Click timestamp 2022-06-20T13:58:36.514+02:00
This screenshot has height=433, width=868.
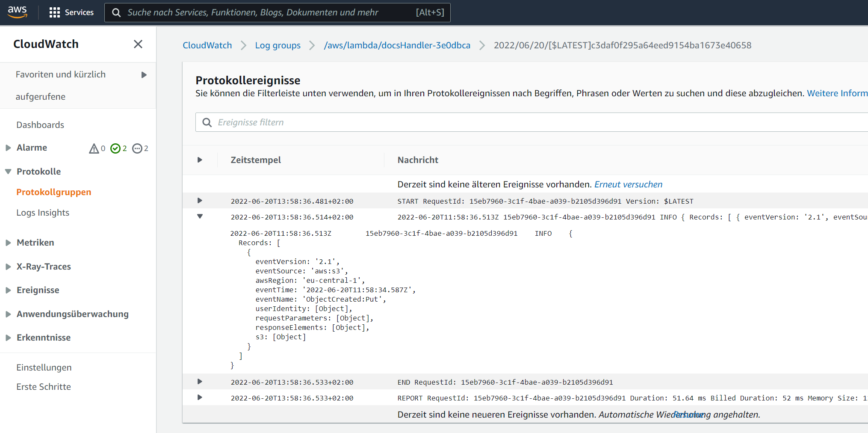pos(292,217)
